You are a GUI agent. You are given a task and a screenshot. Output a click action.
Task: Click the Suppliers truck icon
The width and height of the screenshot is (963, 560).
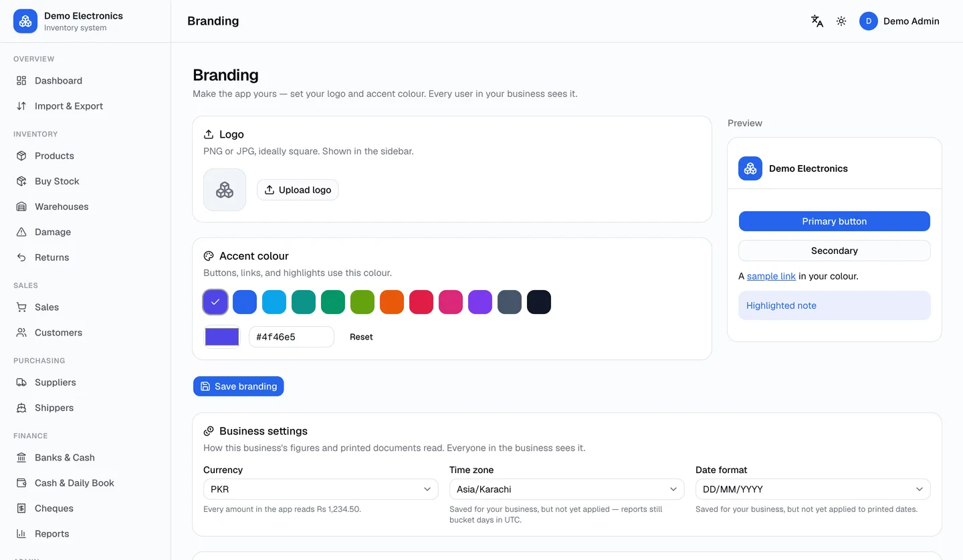point(21,382)
